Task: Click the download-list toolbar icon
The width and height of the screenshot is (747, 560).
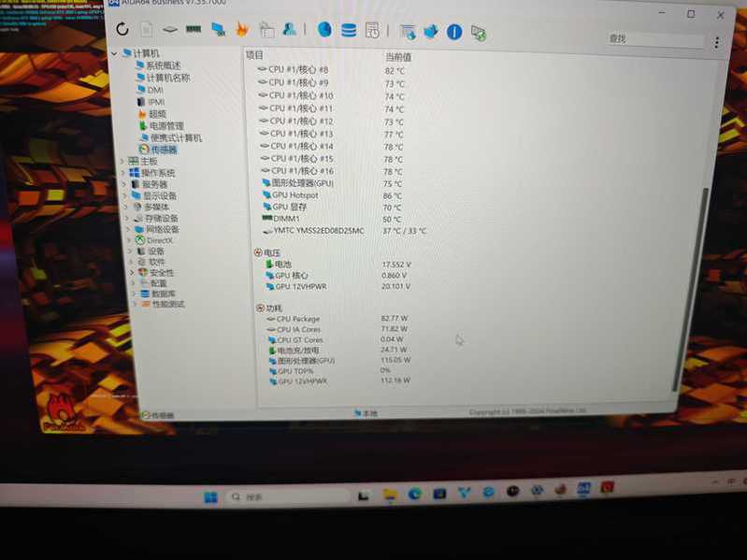Action: point(408,32)
